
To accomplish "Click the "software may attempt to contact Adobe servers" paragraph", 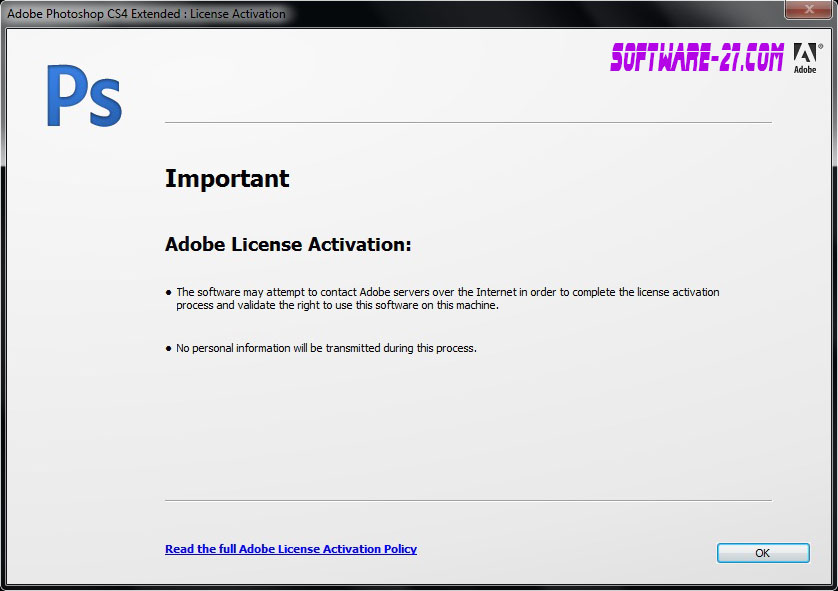I will 447,299.
